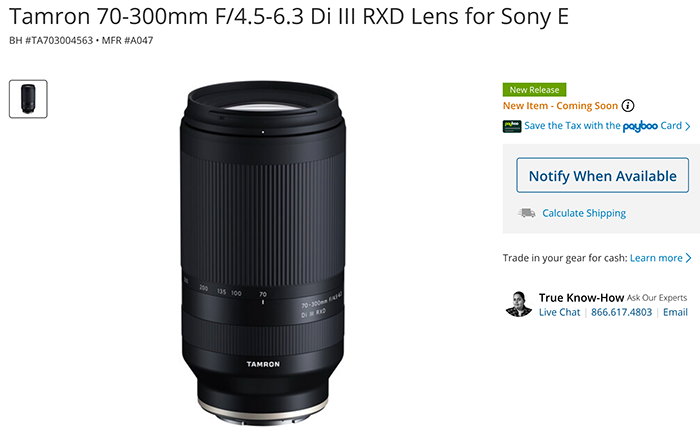Select the Notify When Available button
Viewport: 700px width, 433px height.
pos(603,175)
